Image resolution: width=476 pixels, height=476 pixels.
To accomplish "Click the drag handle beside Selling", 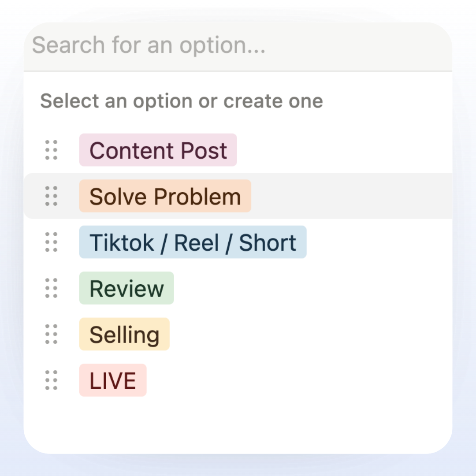I will [52, 334].
